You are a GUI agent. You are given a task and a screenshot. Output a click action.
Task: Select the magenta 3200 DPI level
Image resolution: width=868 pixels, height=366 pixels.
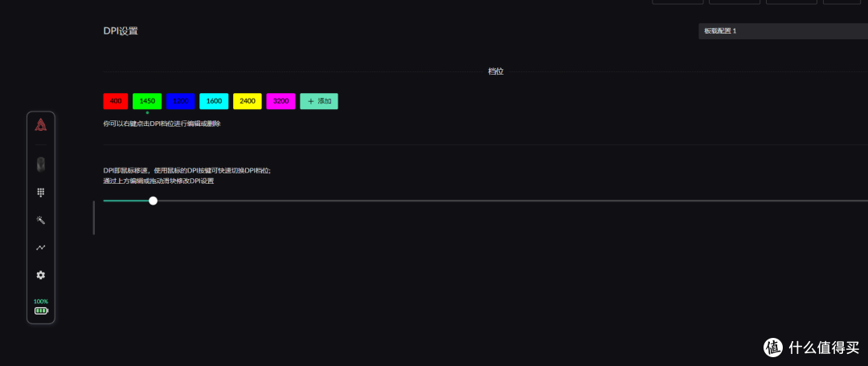click(280, 101)
